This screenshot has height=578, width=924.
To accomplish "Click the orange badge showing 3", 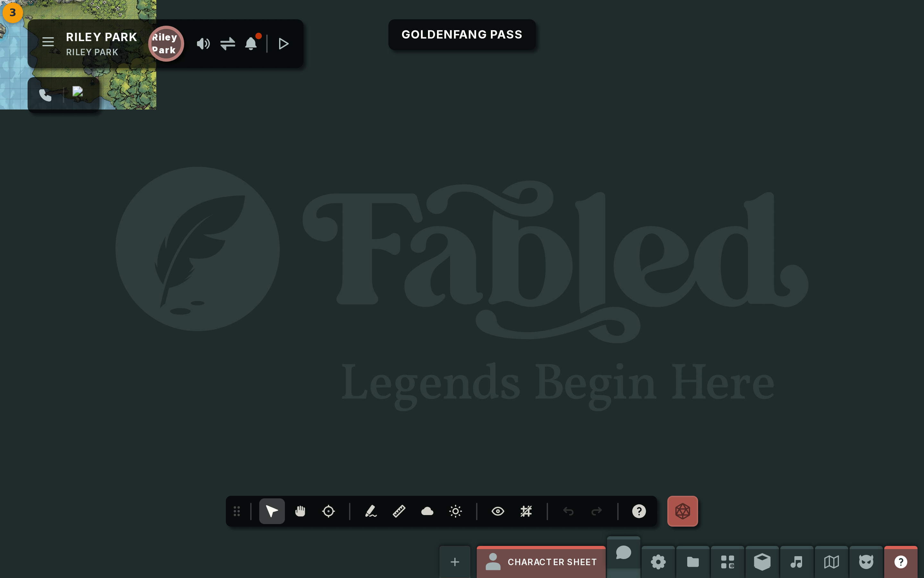I will click(x=13, y=13).
